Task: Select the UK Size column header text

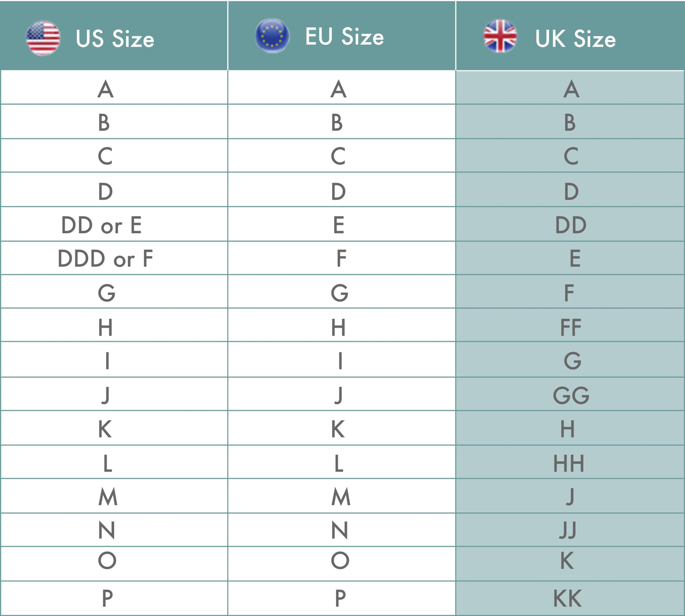Action: pyautogui.click(x=575, y=39)
